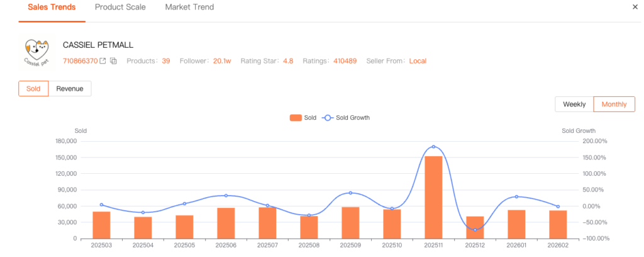Click the tall 202511 sales bar
Viewport: 644px width, 257px height.
click(x=433, y=197)
